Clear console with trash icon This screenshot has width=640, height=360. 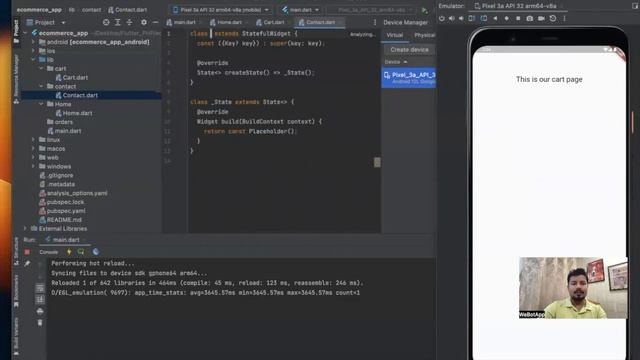(x=40, y=323)
